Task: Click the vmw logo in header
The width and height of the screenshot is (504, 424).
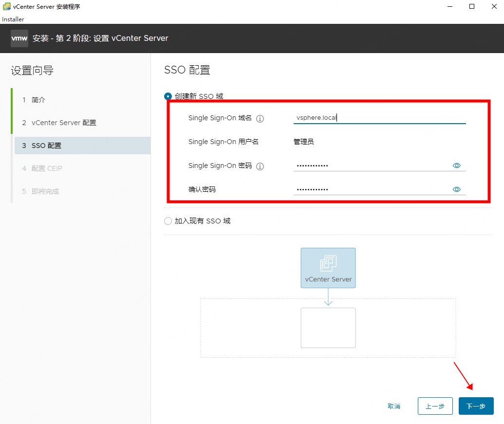Action: pyautogui.click(x=19, y=38)
